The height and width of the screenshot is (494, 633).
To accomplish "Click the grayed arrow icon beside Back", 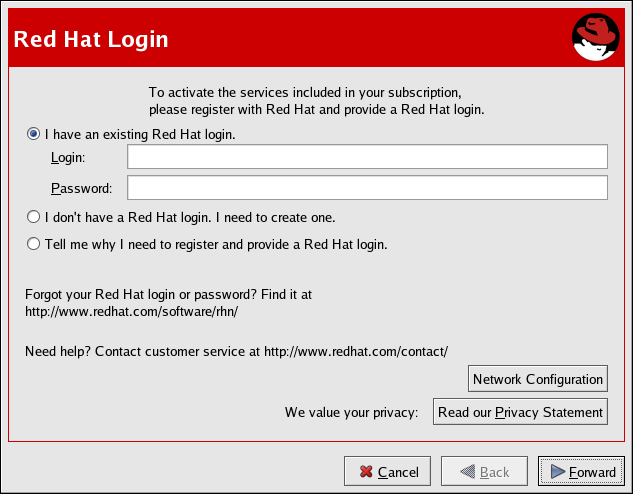I will [x=464, y=472].
